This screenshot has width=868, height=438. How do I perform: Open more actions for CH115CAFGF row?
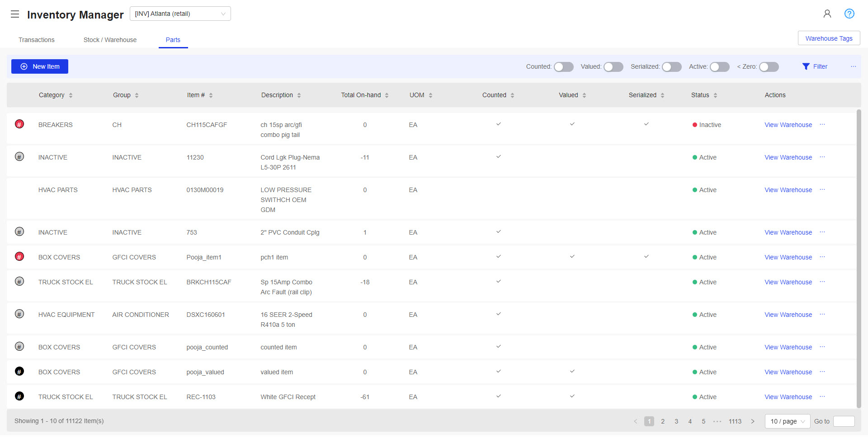[822, 124]
